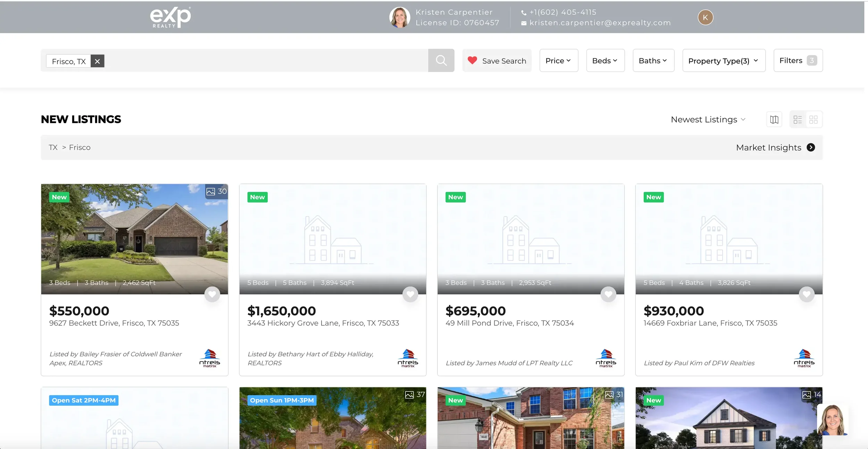The image size is (868, 449).
Task: Open the Baths dropdown
Action: [653, 61]
